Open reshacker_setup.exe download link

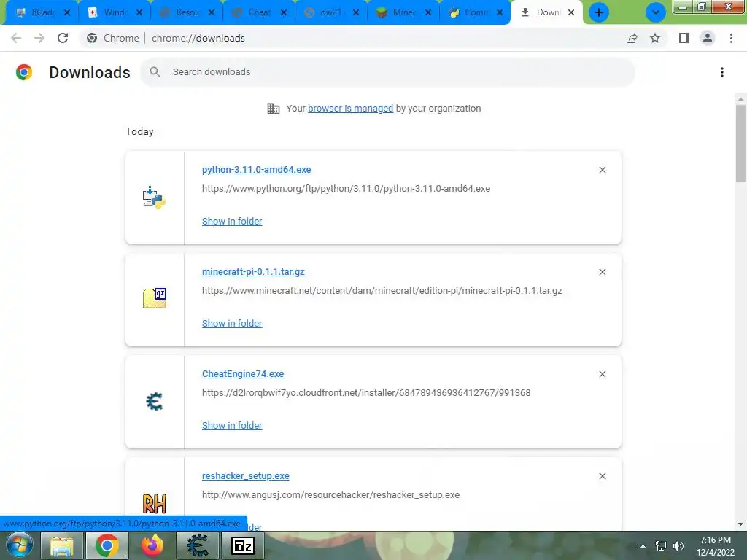(x=245, y=475)
